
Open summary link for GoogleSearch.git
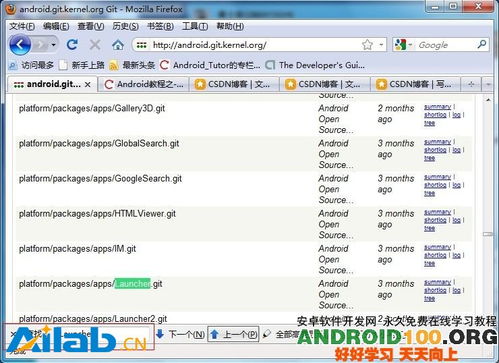tap(437, 177)
